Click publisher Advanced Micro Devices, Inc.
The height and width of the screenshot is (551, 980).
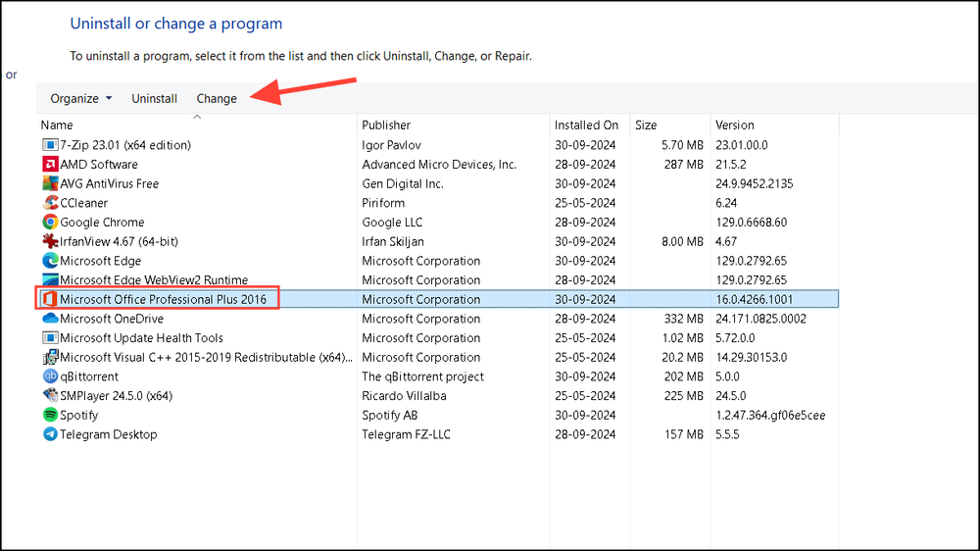pyautogui.click(x=439, y=165)
